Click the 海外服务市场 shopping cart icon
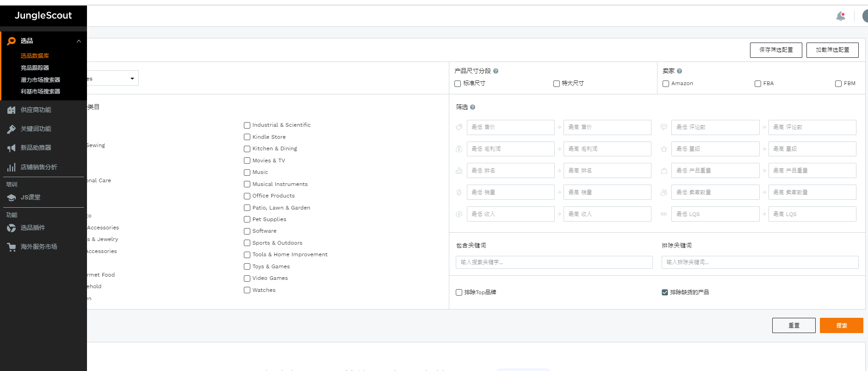This screenshot has width=868, height=371. click(12, 247)
